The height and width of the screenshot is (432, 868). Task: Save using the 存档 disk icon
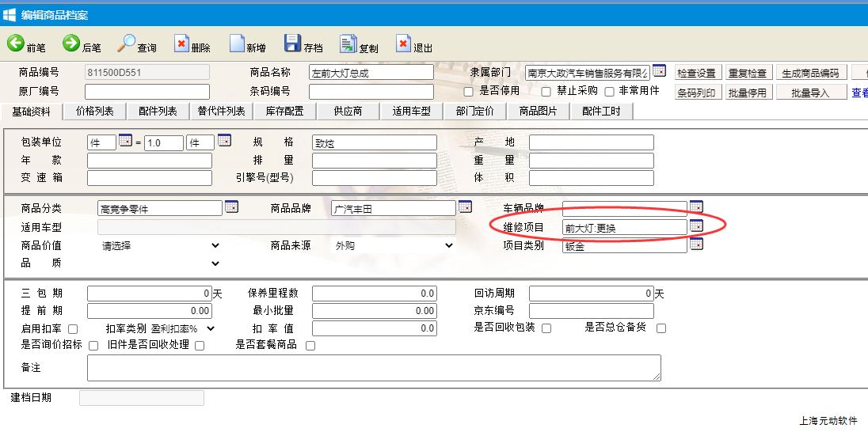[292, 44]
